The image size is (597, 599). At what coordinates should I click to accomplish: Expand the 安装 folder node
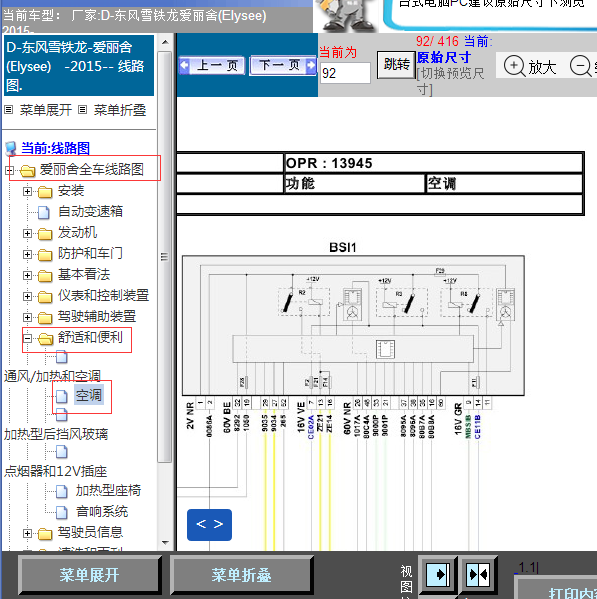(27, 191)
